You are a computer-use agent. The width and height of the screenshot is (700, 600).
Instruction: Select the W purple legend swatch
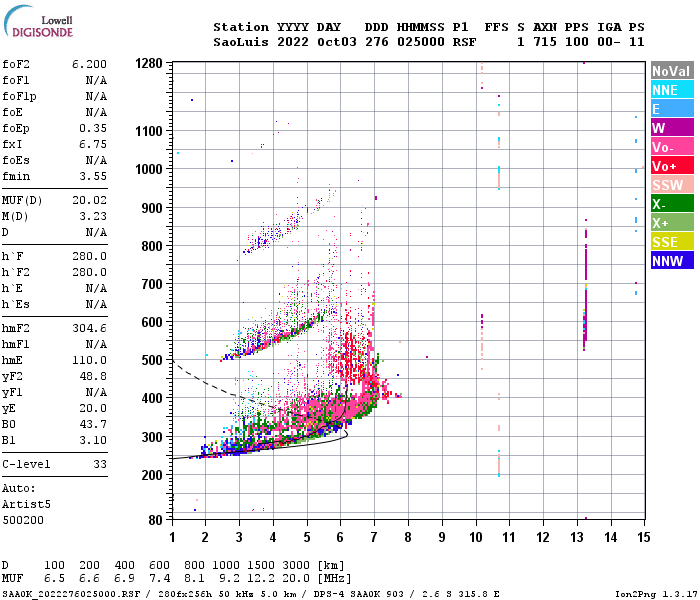(x=672, y=128)
